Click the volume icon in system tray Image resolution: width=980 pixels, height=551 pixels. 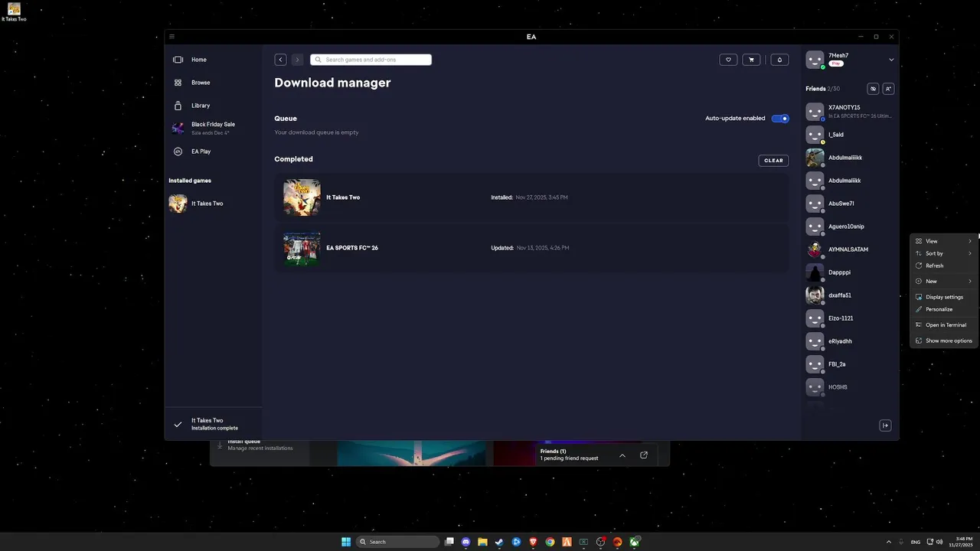[939, 542]
